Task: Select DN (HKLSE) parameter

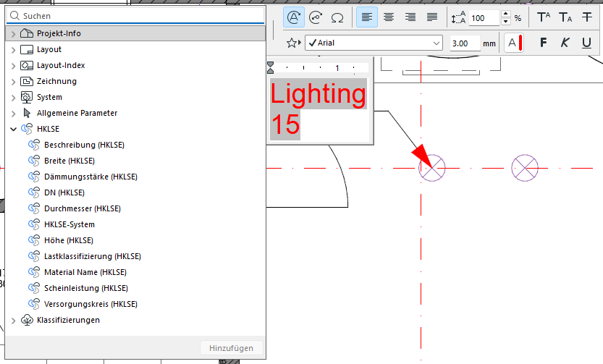Action: click(64, 192)
